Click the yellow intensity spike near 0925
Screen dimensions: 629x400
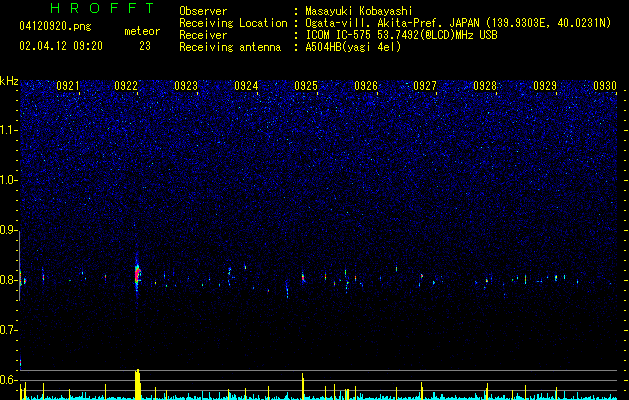tap(303, 386)
